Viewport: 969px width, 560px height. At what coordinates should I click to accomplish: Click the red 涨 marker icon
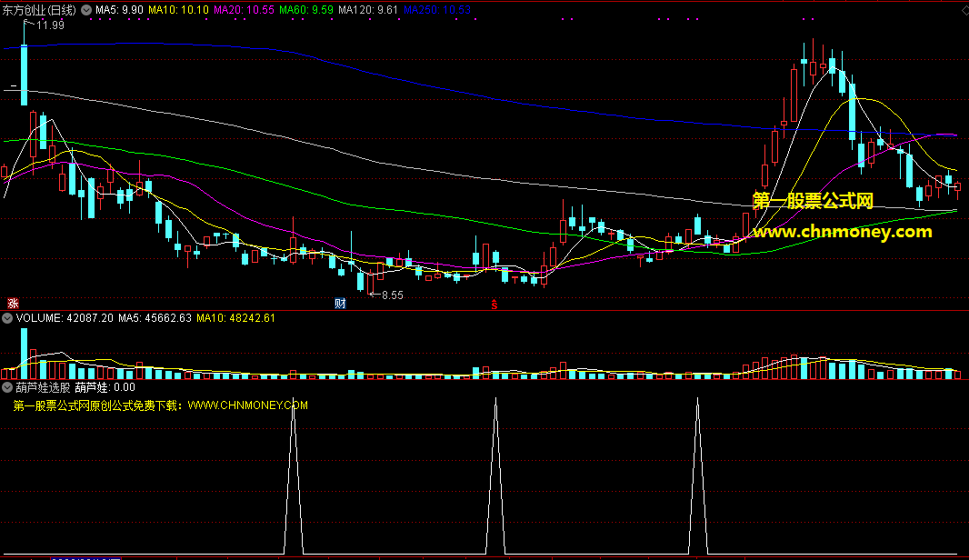click(x=13, y=304)
